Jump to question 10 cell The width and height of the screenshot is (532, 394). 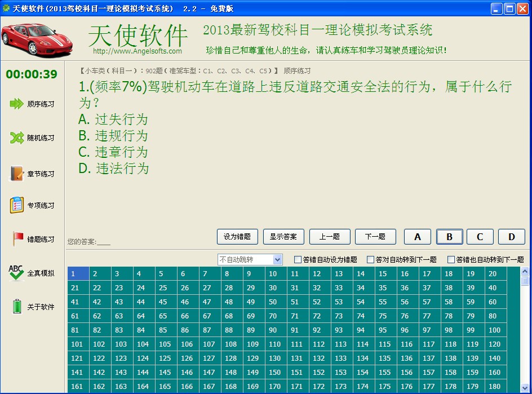(x=276, y=273)
